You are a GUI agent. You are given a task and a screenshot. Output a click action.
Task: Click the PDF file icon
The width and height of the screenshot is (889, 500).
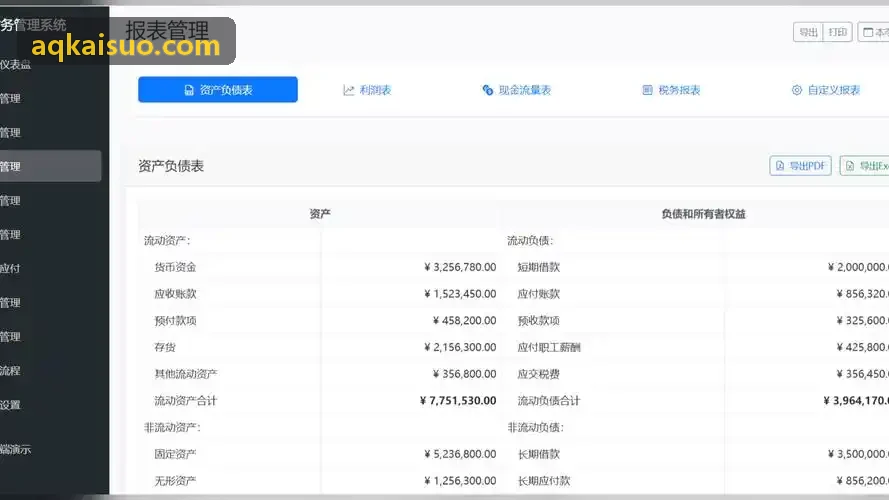coord(780,166)
